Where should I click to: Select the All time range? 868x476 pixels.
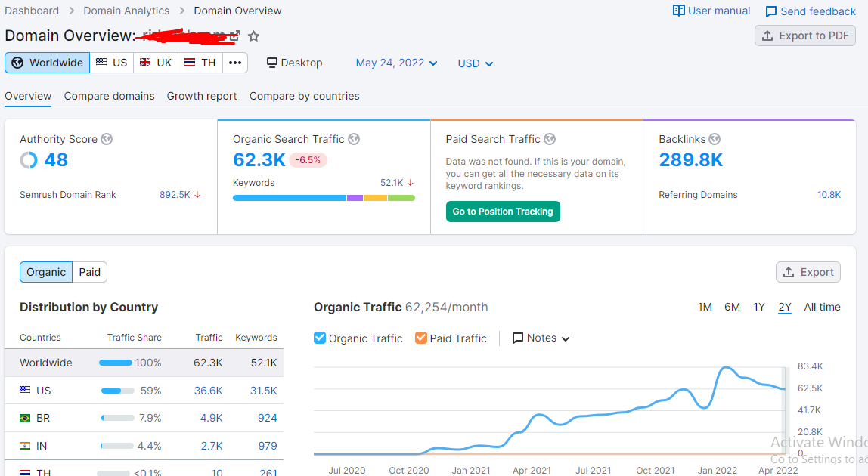click(822, 307)
